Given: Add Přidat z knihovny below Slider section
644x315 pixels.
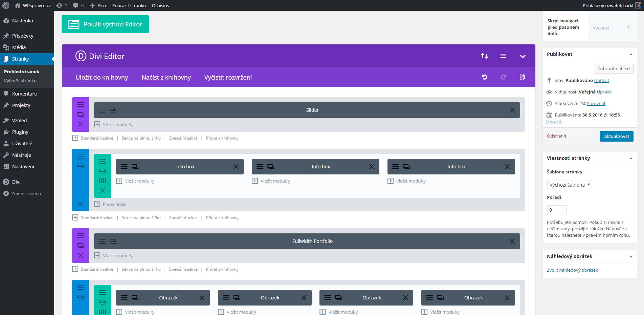Looking at the screenshot, I should point(222,138).
